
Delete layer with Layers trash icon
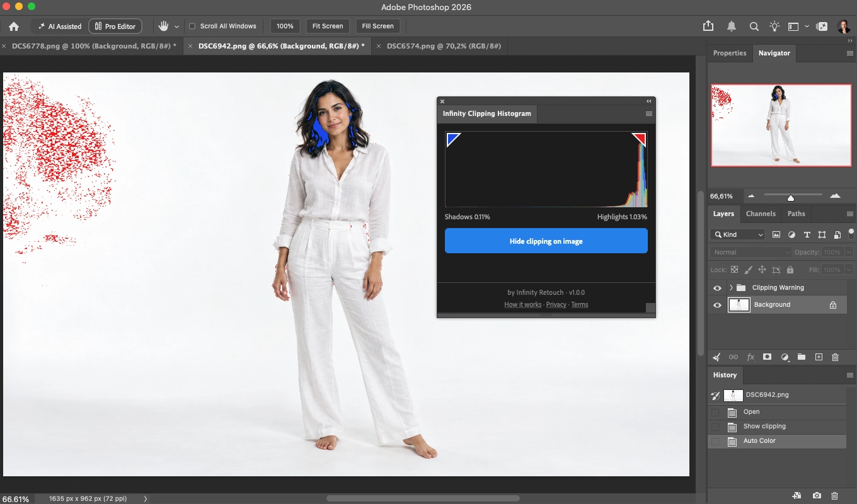pyautogui.click(x=836, y=357)
